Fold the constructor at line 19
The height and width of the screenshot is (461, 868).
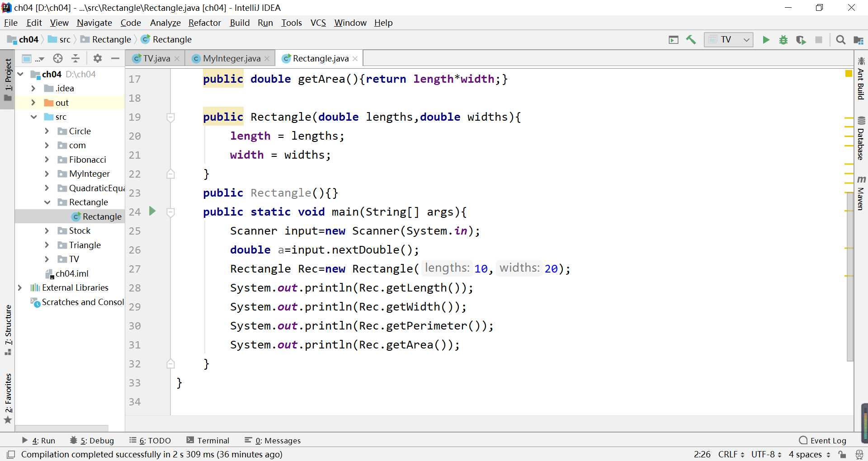click(x=170, y=118)
